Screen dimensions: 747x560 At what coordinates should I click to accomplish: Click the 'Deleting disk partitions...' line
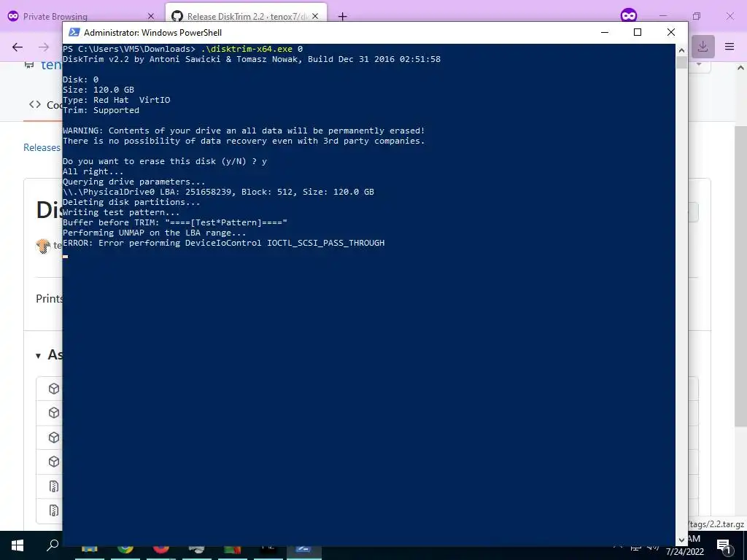131,203
